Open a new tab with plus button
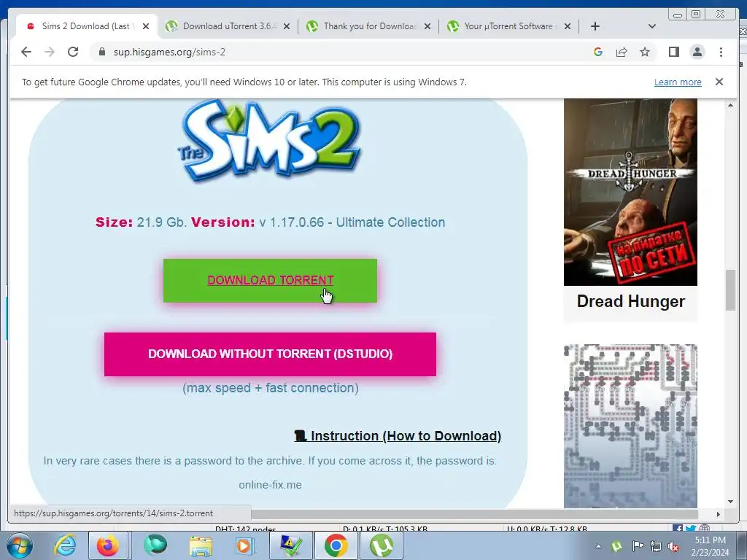Image resolution: width=747 pixels, height=560 pixels. tap(595, 26)
